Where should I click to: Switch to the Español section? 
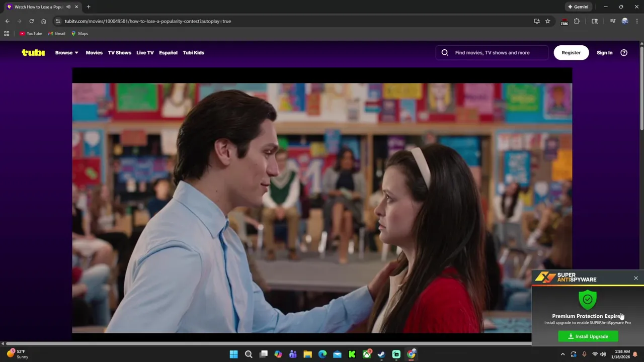pyautogui.click(x=168, y=52)
